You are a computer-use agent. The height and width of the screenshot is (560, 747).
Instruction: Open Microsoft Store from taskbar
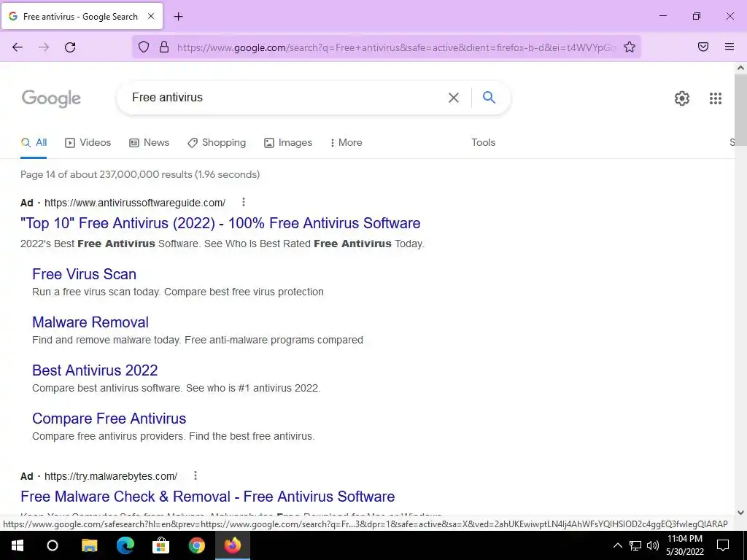(160, 545)
